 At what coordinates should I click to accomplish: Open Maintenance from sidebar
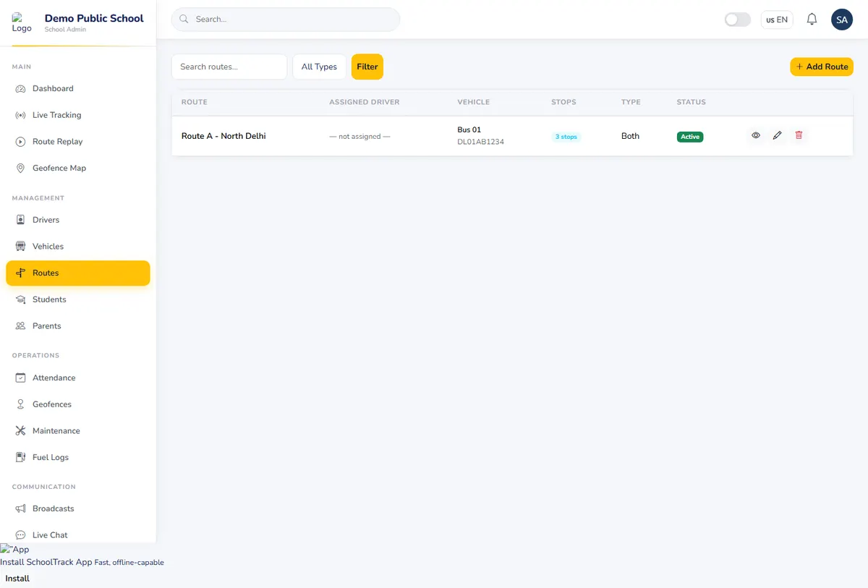(x=78, y=431)
